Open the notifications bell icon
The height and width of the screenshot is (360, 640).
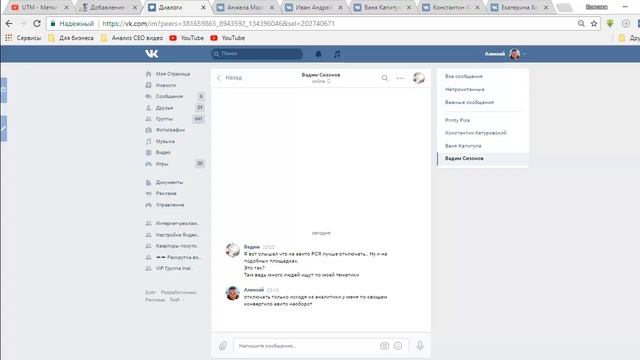pos(318,53)
